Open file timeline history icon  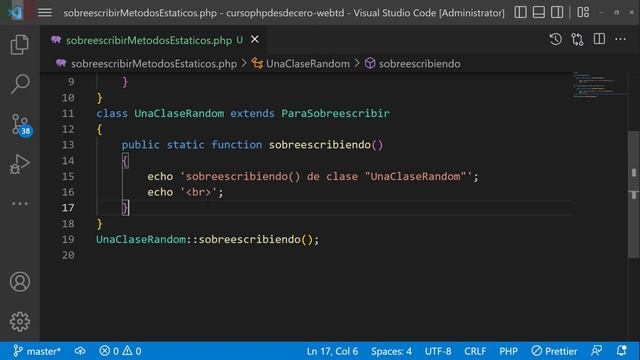[x=556, y=39]
